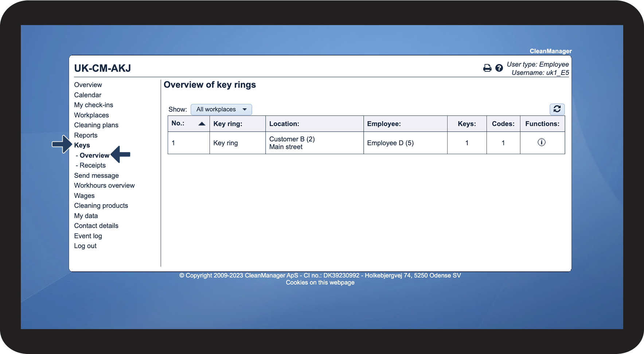Screen dimensions: 644x354
Task: Go to Reports section
Action: tap(86, 135)
